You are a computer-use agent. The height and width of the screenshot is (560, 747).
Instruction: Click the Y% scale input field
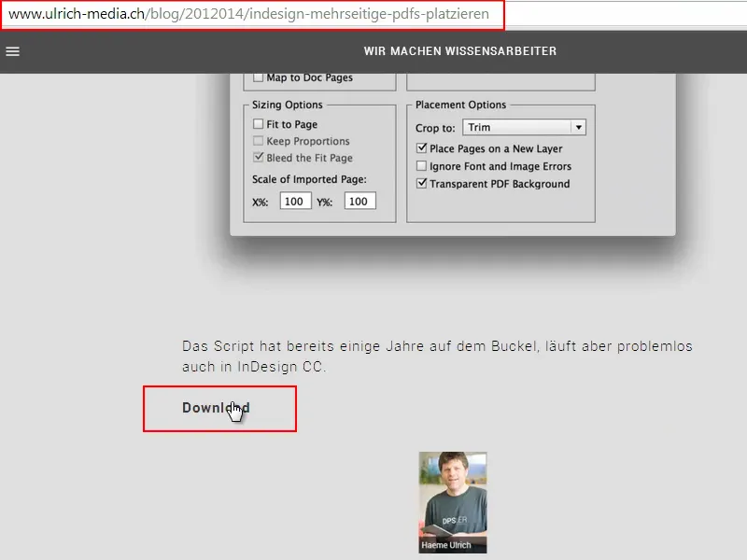pos(360,201)
